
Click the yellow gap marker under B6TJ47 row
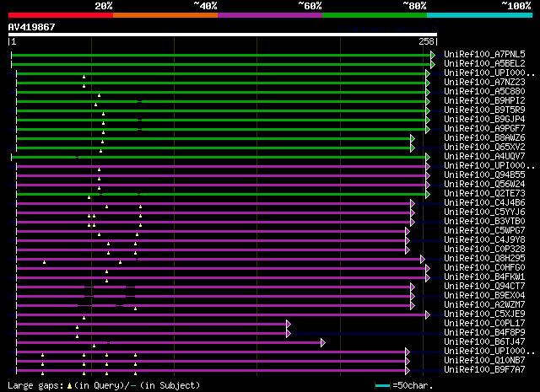coord(94,346)
